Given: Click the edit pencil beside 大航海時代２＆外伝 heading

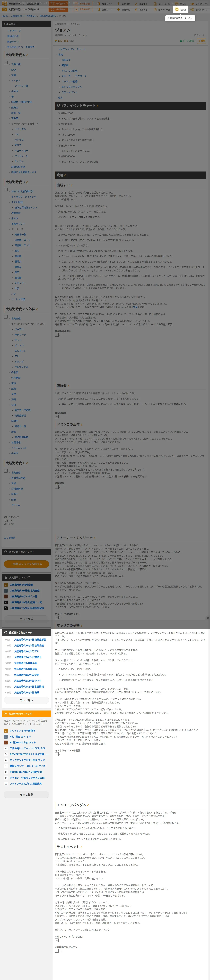Looking at the screenshot, I should [x=37, y=309].
